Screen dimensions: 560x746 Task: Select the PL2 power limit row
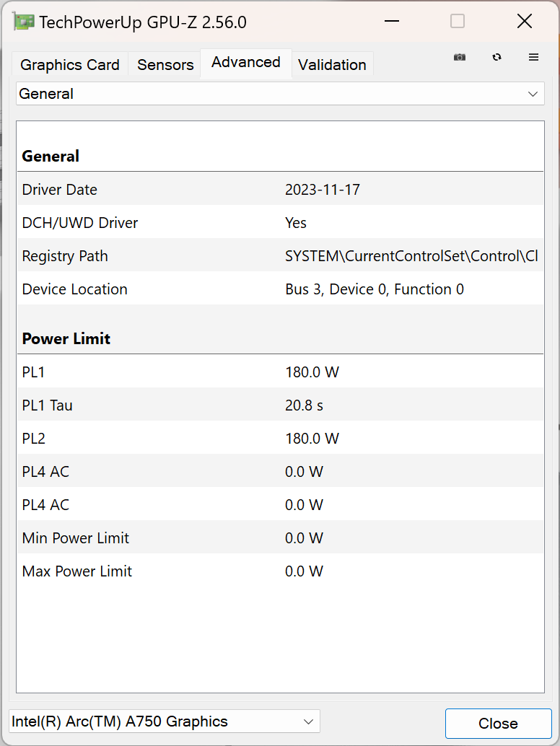click(280, 439)
